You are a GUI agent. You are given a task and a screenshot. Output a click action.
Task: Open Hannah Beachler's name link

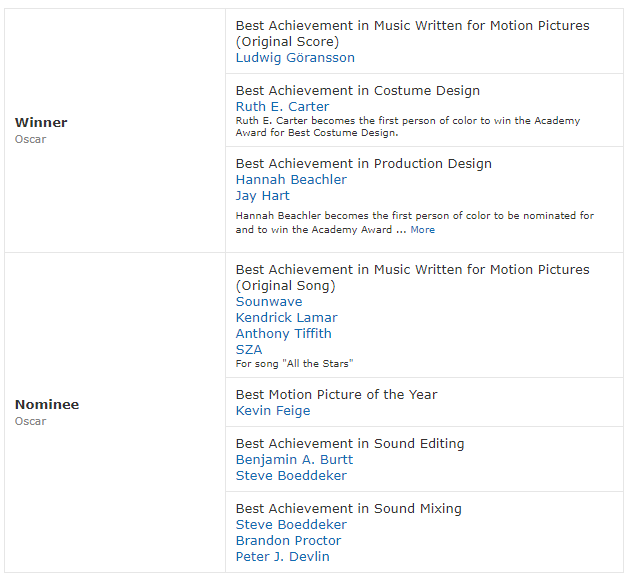click(291, 180)
